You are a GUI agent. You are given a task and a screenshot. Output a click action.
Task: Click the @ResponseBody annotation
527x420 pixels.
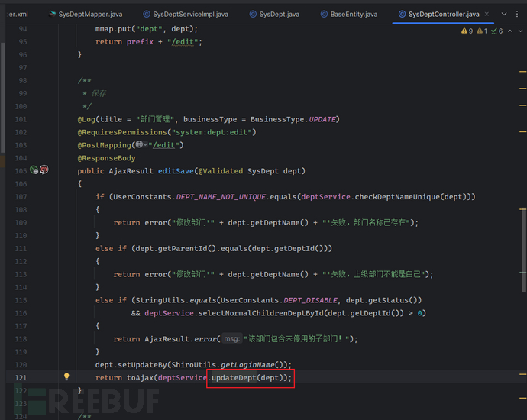[106, 158]
